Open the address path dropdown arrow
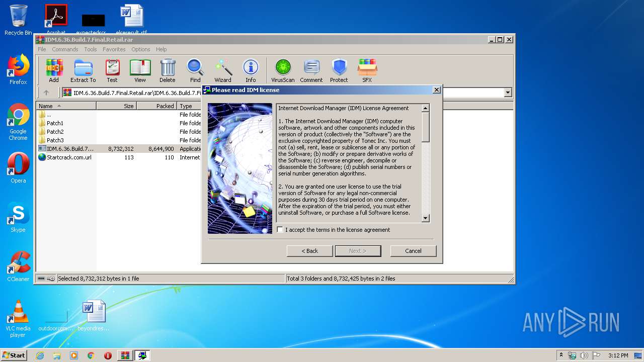The height and width of the screenshot is (362, 644). [508, 93]
